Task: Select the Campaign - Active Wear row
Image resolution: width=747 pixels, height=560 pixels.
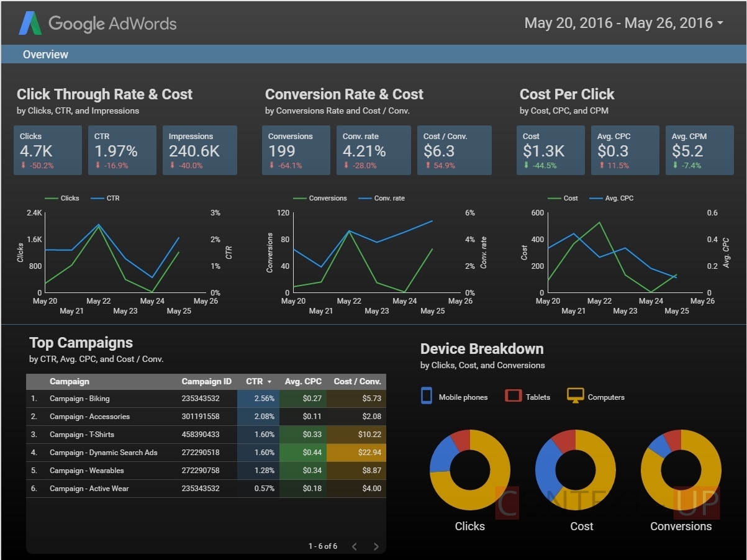Action: (206, 489)
